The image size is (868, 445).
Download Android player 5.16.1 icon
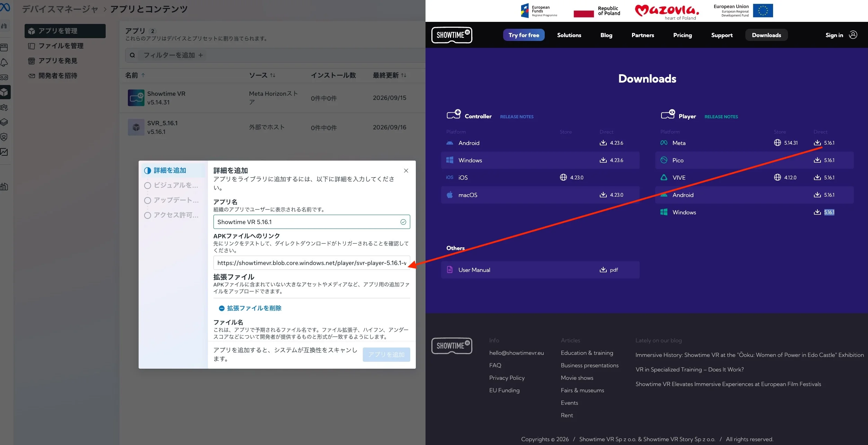pos(817,195)
